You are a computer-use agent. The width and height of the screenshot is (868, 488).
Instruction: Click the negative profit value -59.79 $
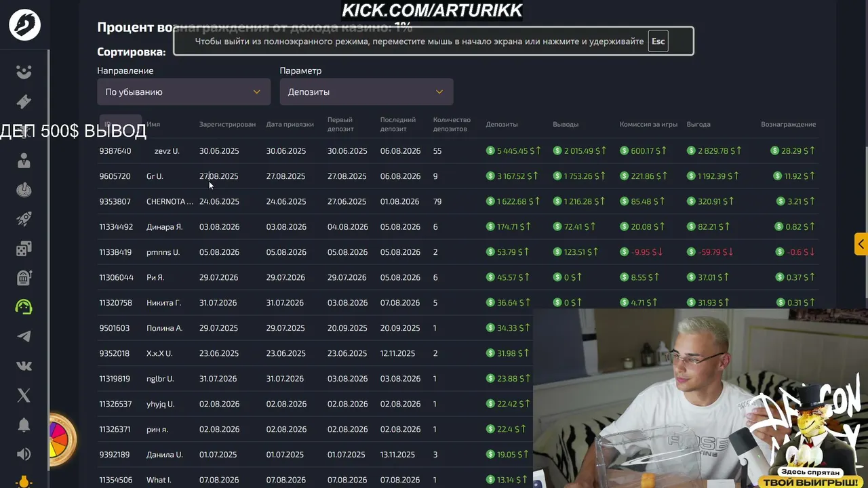710,252
